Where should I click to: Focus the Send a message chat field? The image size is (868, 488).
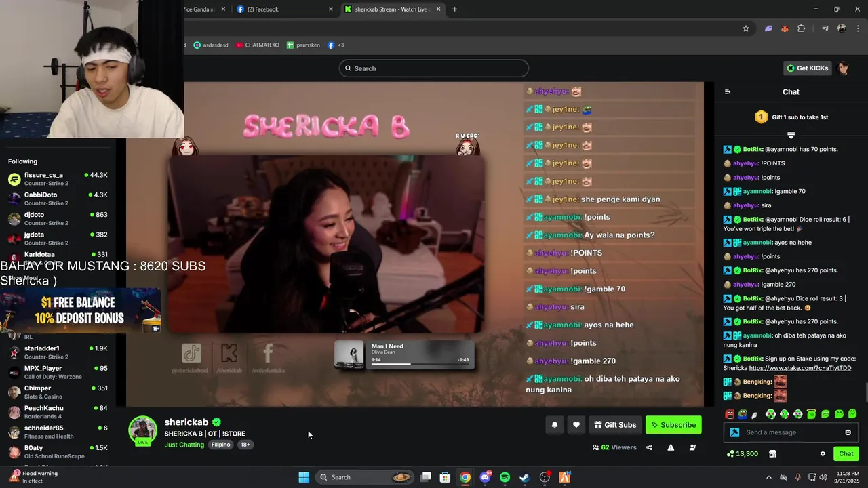point(791,432)
